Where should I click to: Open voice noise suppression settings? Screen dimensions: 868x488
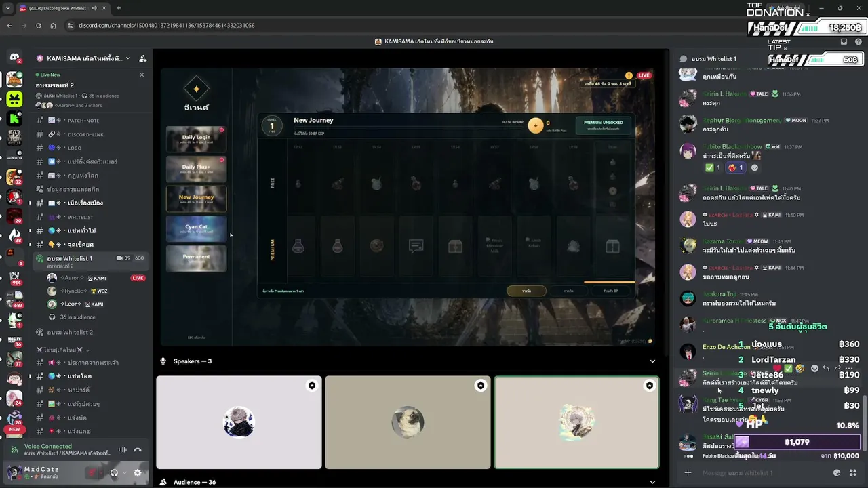click(x=123, y=449)
